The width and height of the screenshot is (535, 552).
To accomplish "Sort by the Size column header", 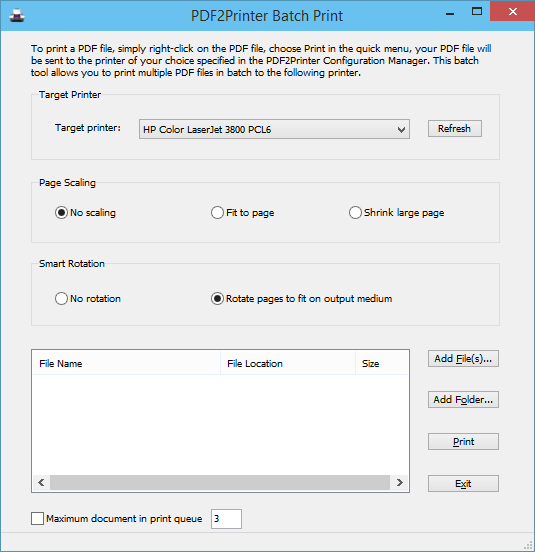I will (x=382, y=363).
